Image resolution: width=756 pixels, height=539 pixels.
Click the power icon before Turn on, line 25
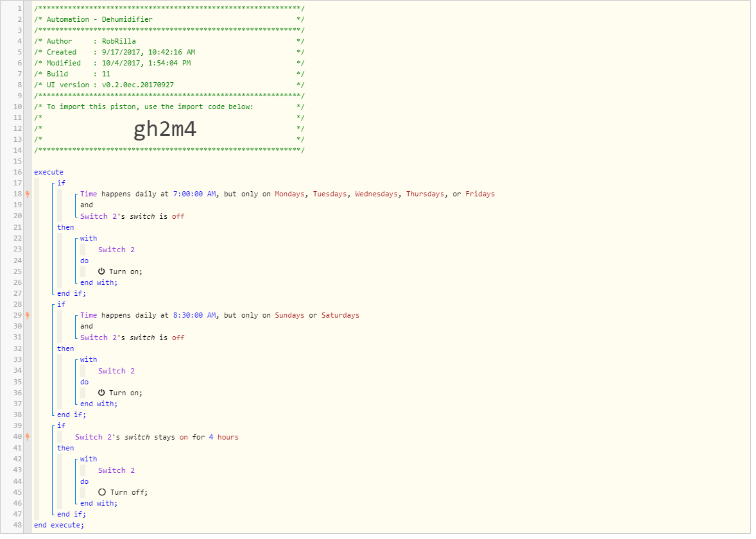tap(101, 271)
